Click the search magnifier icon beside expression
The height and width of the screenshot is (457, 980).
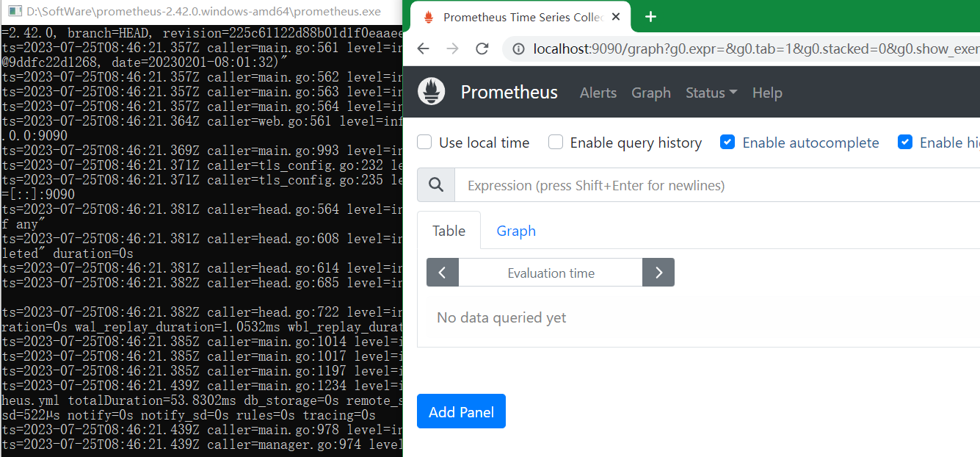436,185
